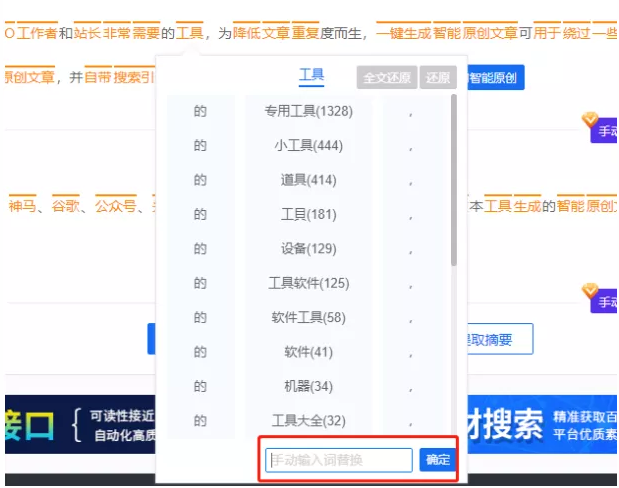Click highlighted phrase 一键生成

pos(403,33)
